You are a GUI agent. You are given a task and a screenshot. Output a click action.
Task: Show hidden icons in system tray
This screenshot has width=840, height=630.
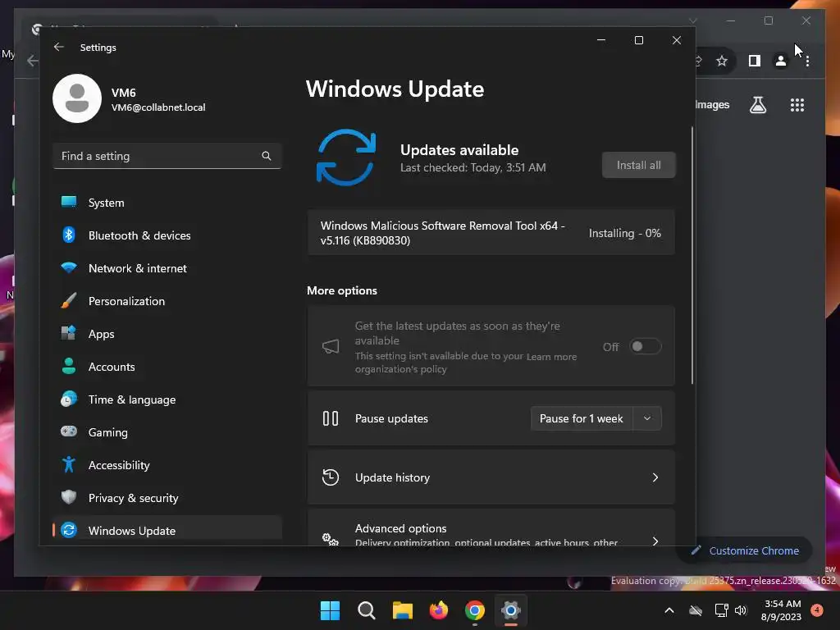tap(669, 610)
